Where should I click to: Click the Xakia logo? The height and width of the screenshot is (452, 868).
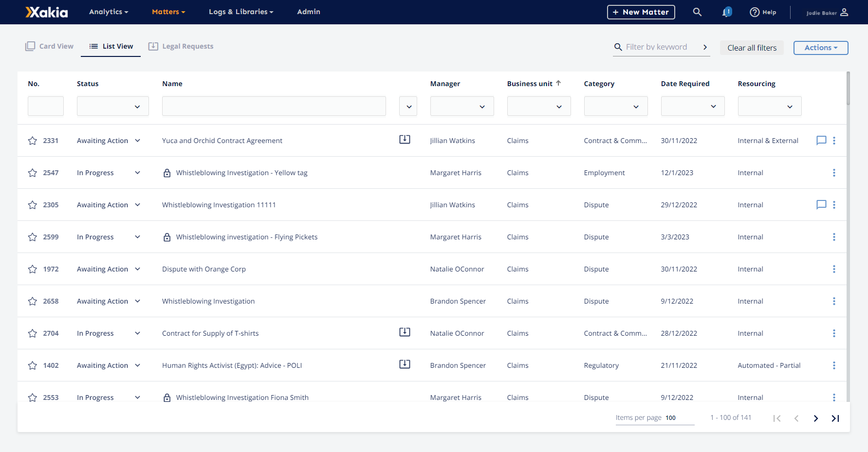click(x=46, y=12)
